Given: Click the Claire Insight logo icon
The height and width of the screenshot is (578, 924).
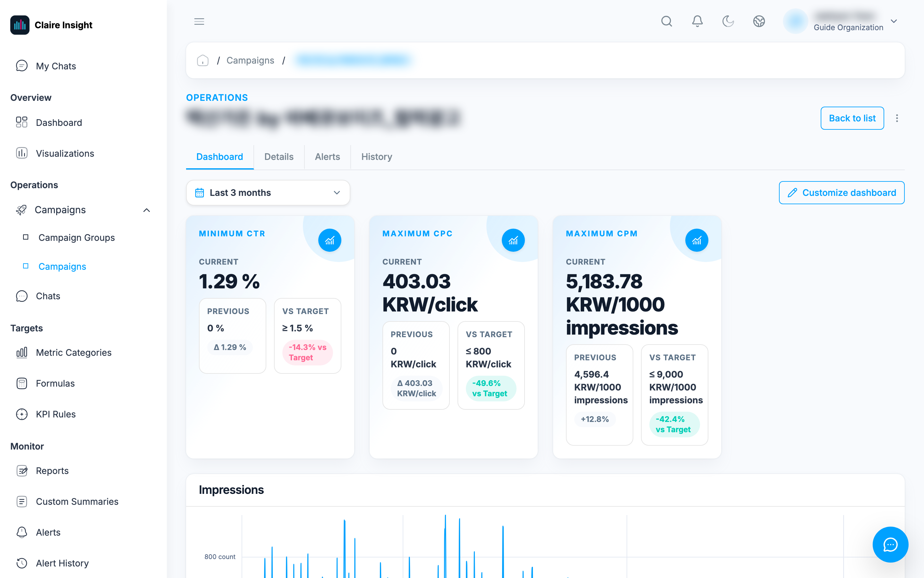Looking at the screenshot, I should pyautogui.click(x=20, y=25).
